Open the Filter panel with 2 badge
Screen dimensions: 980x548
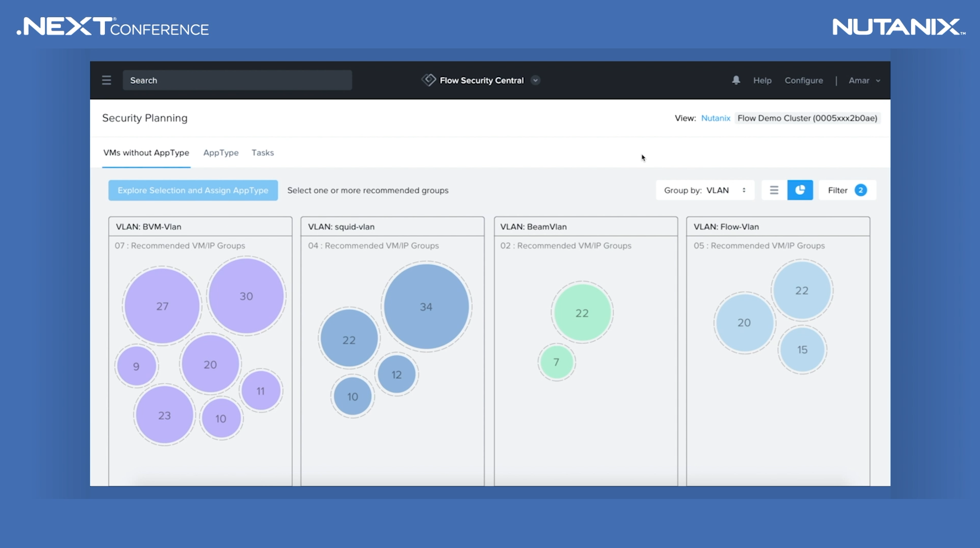click(847, 190)
